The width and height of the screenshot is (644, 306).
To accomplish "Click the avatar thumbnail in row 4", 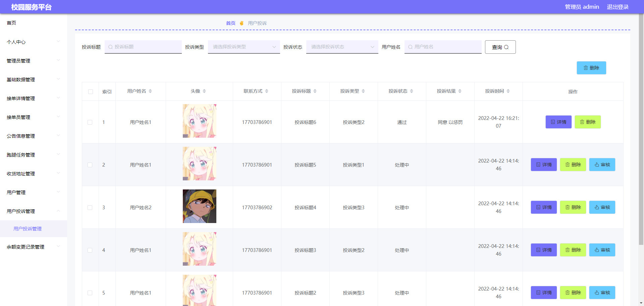I will click(x=200, y=249).
